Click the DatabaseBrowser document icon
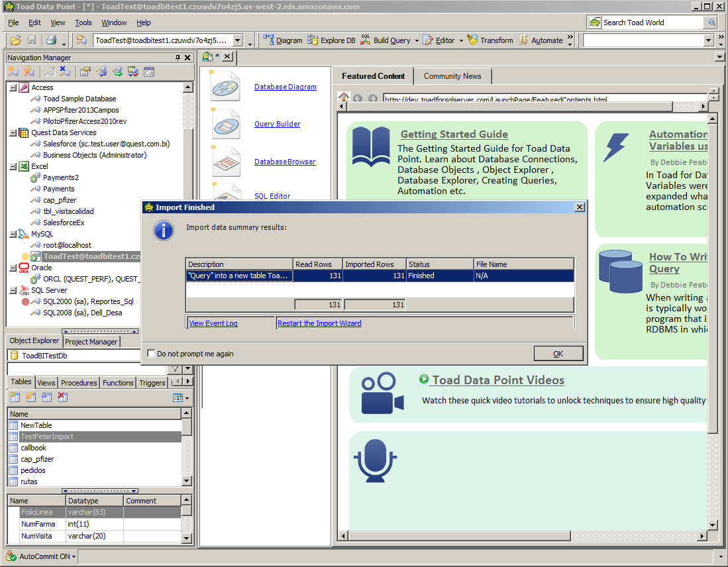728x567 pixels. tap(226, 162)
